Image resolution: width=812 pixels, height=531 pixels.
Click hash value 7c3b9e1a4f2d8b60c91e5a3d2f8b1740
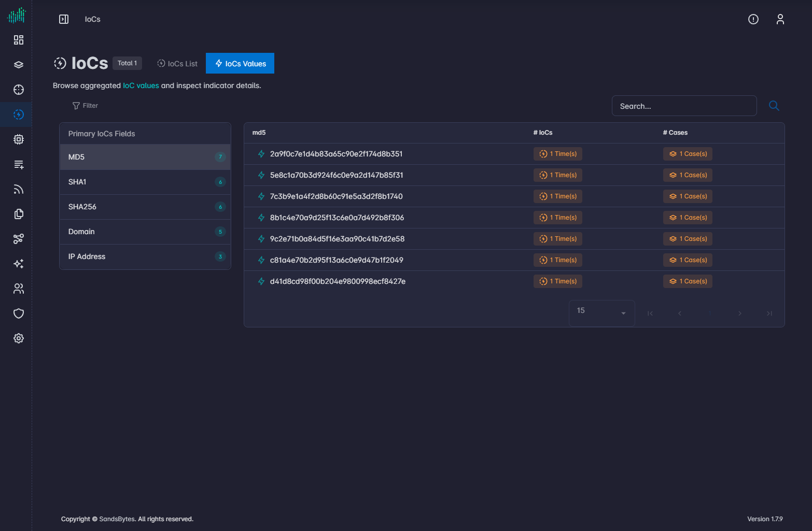(336, 196)
